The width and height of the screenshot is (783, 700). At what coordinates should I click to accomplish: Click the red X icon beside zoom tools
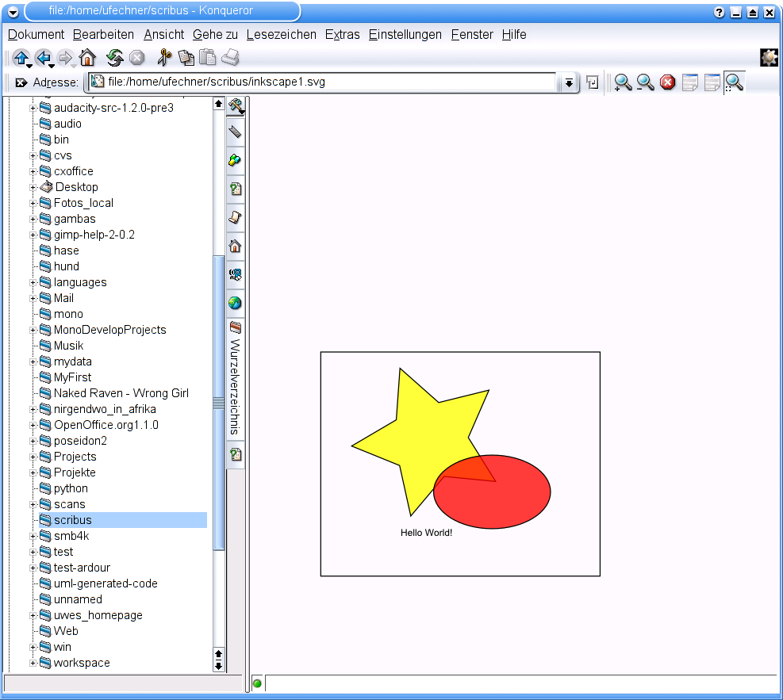(x=668, y=82)
